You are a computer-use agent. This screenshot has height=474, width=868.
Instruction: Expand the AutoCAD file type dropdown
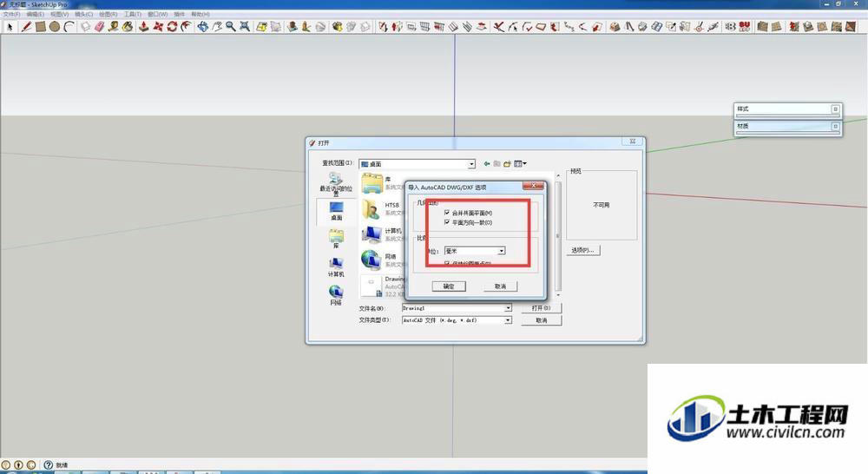(x=508, y=320)
